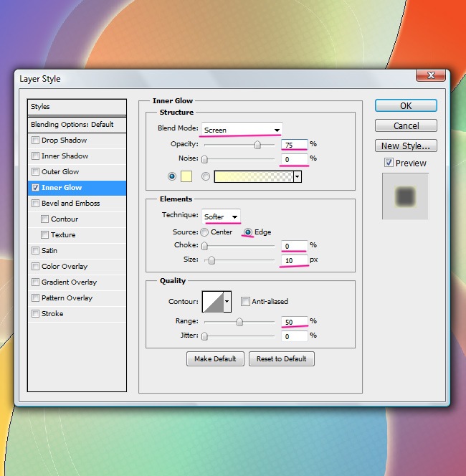Viewport: 466px width, 476px height.
Task: Click the Contour curve thumbnail picker
Action: pos(212,302)
